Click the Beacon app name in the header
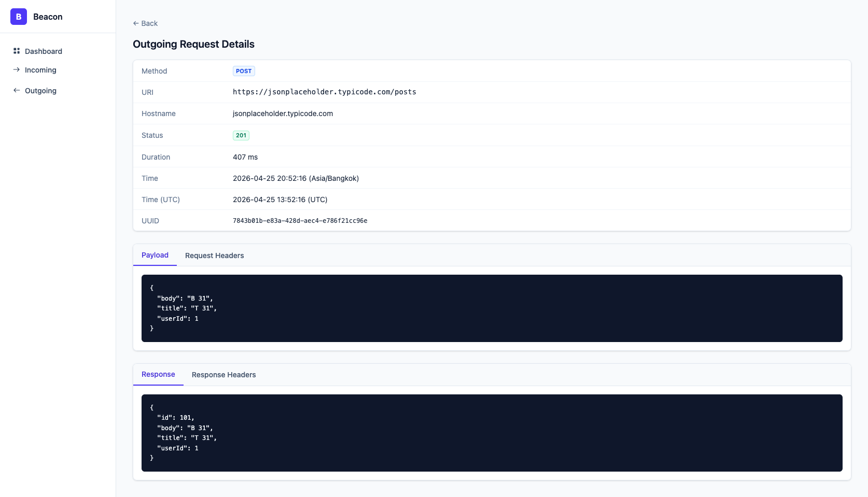Screen dimensions: 868x497 point(48,17)
